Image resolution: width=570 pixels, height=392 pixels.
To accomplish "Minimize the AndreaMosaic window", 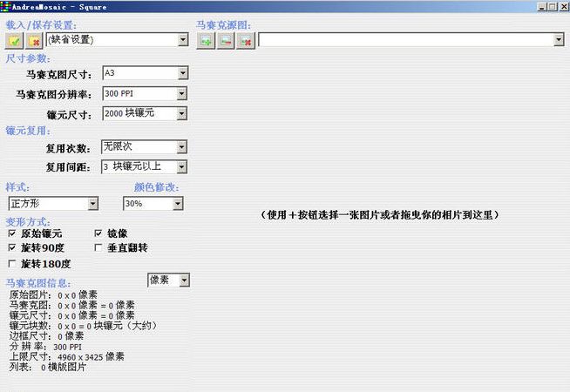I will coord(541,7).
